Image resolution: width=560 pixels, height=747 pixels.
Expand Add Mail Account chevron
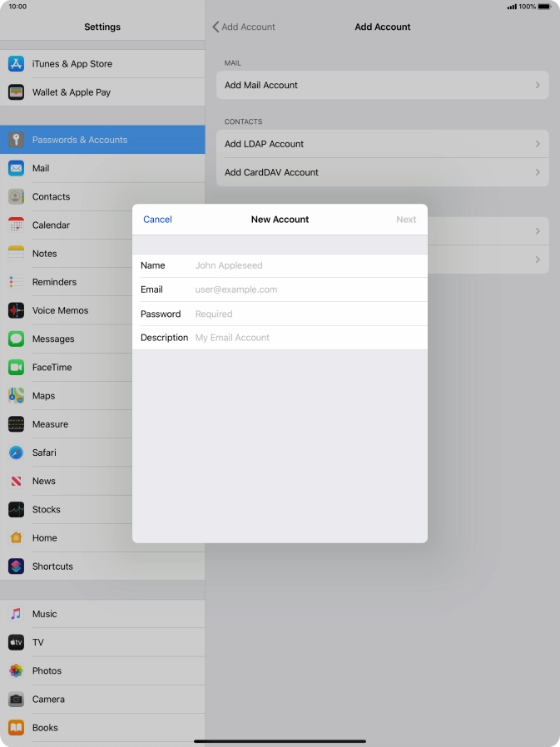(538, 86)
